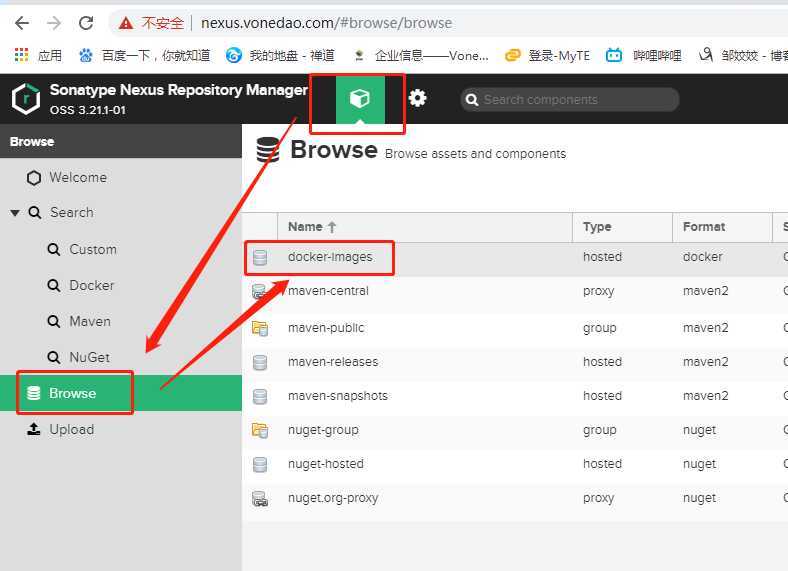This screenshot has height=571, width=788.
Task: Sort by the Name column header
Action: pyautogui.click(x=425, y=227)
